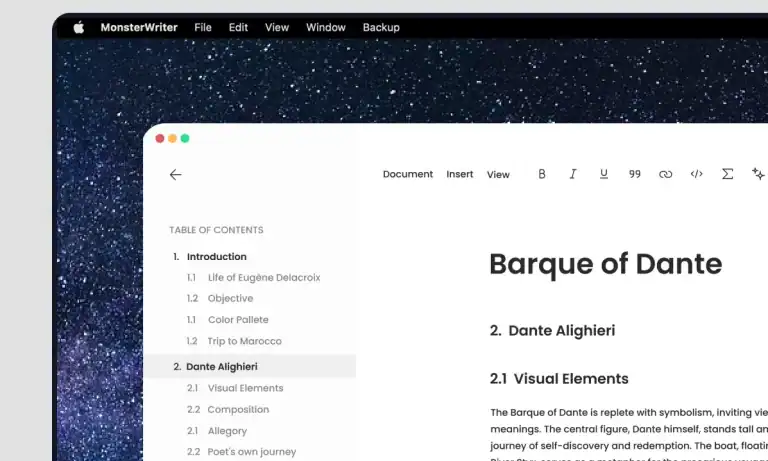The height and width of the screenshot is (461, 768).
Task: Insert a block quote
Action: click(x=634, y=174)
